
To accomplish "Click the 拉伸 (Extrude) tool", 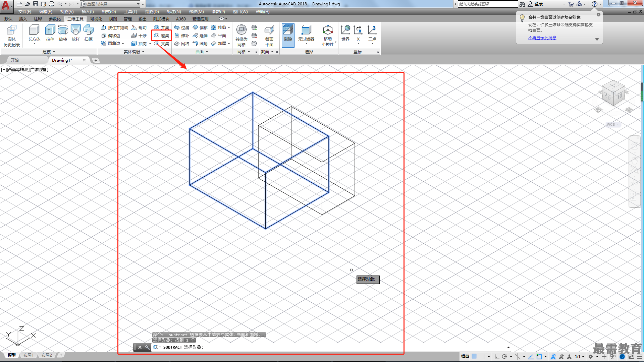I will click(50, 34).
